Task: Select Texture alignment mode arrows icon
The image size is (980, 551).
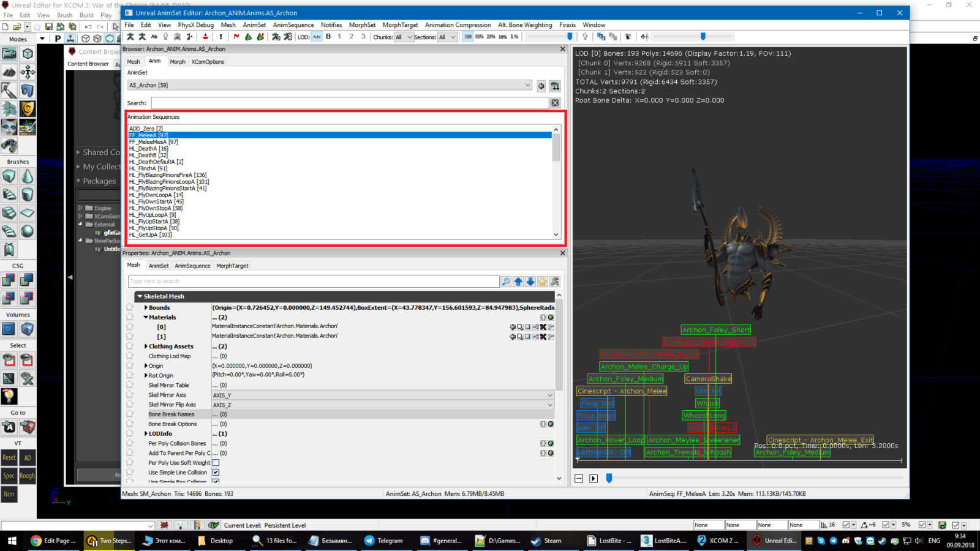Action: click(28, 72)
